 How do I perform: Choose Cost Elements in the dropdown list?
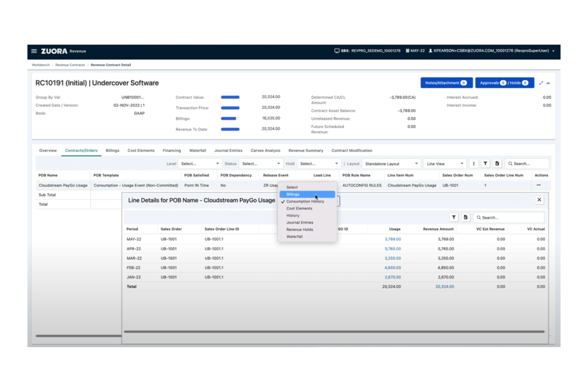point(308,209)
